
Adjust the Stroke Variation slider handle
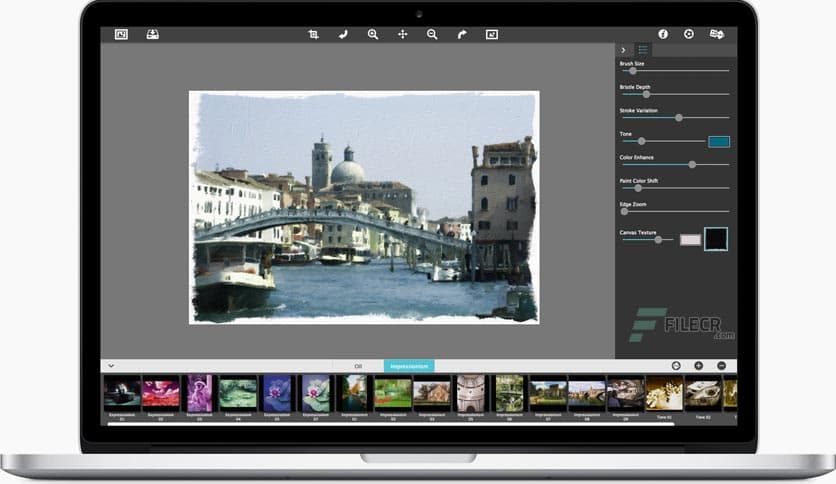679,118
